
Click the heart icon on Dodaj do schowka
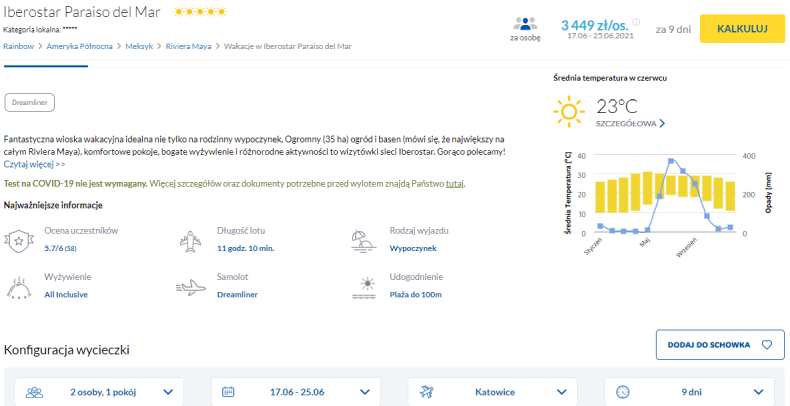[766, 345]
